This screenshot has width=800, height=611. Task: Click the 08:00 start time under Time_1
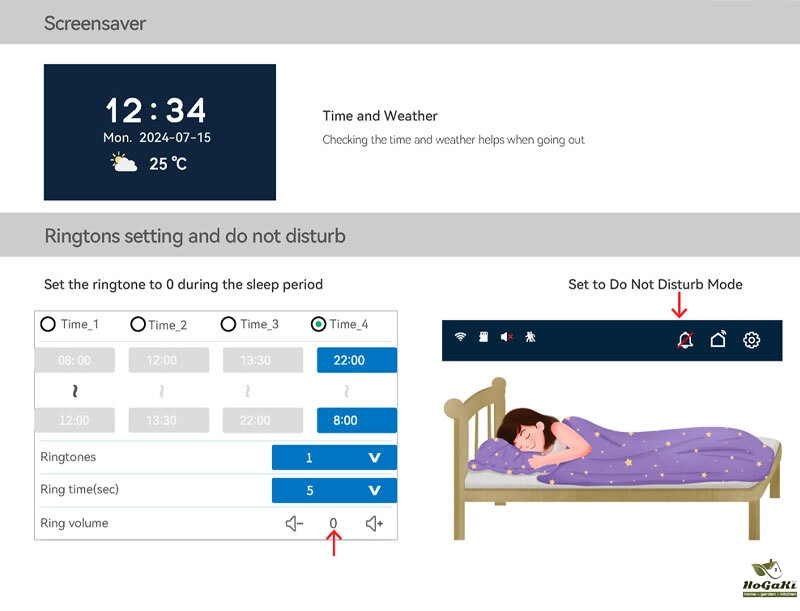tap(75, 361)
